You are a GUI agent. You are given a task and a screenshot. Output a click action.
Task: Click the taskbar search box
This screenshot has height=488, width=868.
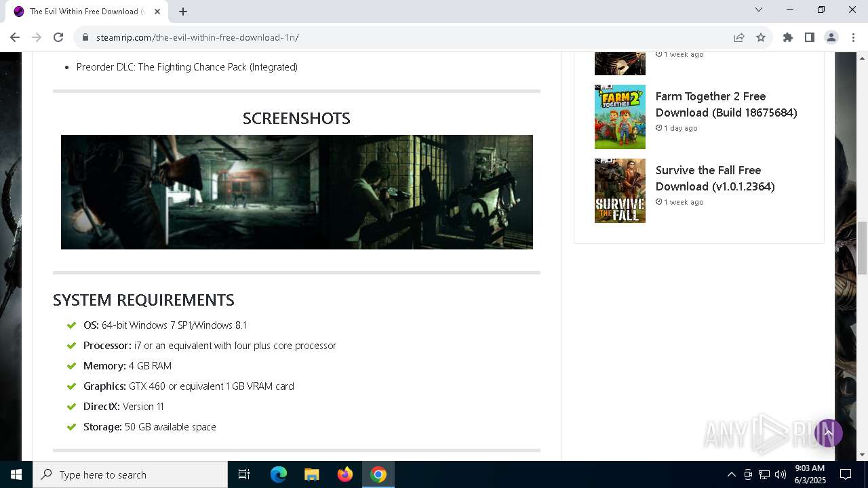[x=130, y=474]
